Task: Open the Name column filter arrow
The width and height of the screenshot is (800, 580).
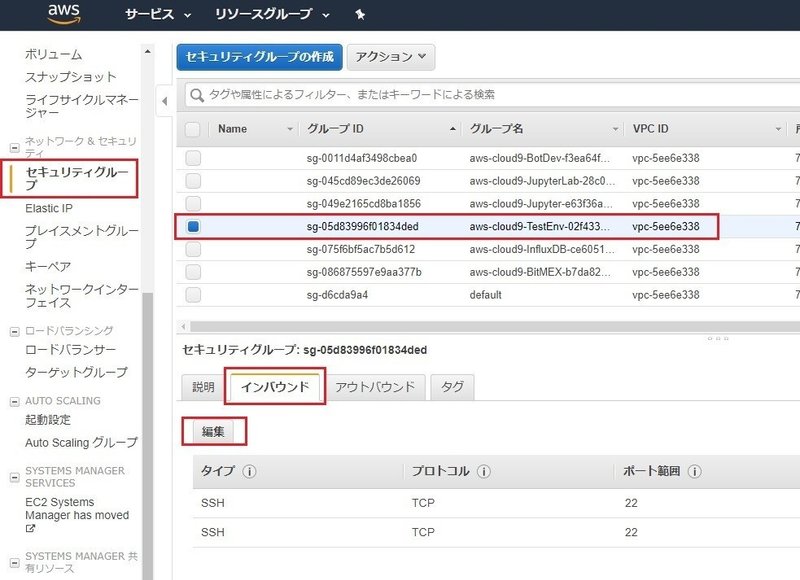Action: pos(290,130)
